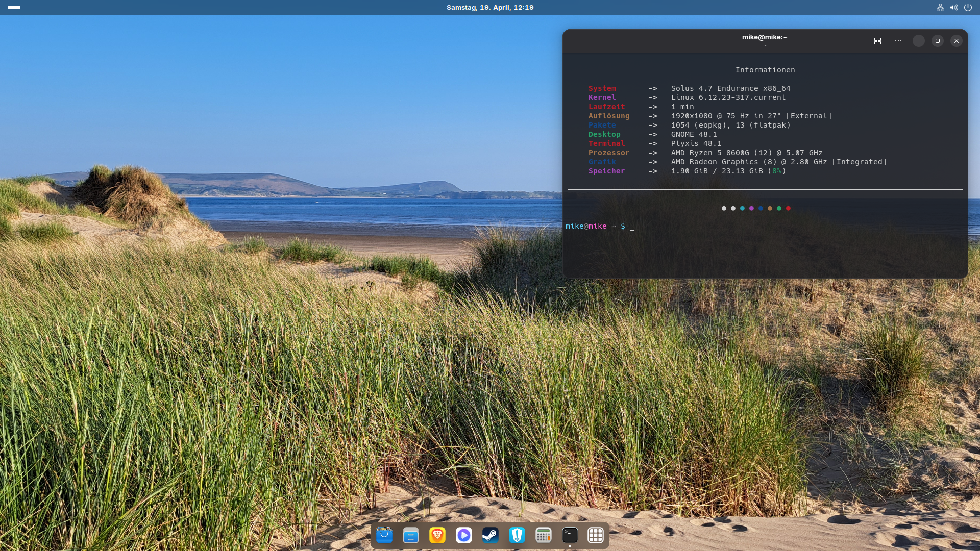This screenshot has height=551, width=980.
Task: Open the terminal tab overview grid
Action: [877, 41]
